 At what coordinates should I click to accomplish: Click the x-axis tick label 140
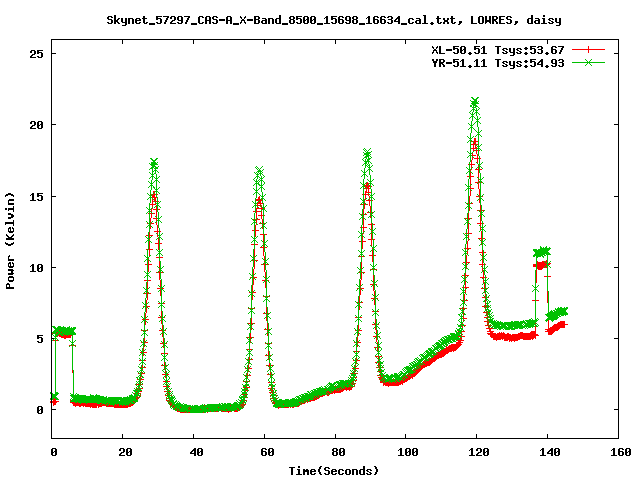coord(549,452)
